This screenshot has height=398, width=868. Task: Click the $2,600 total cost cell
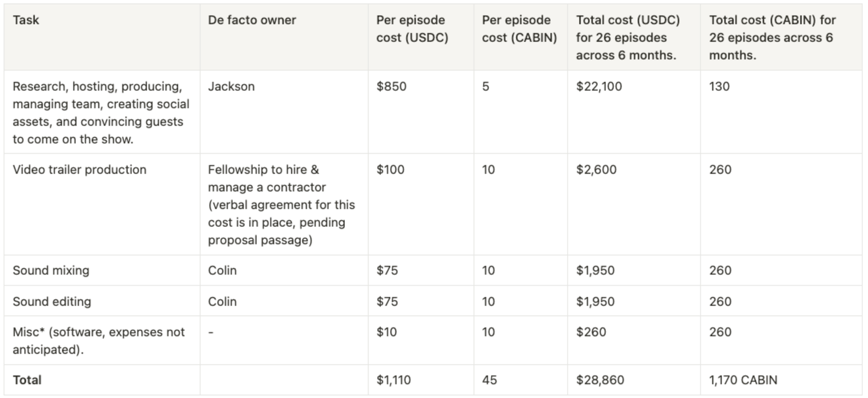click(596, 169)
